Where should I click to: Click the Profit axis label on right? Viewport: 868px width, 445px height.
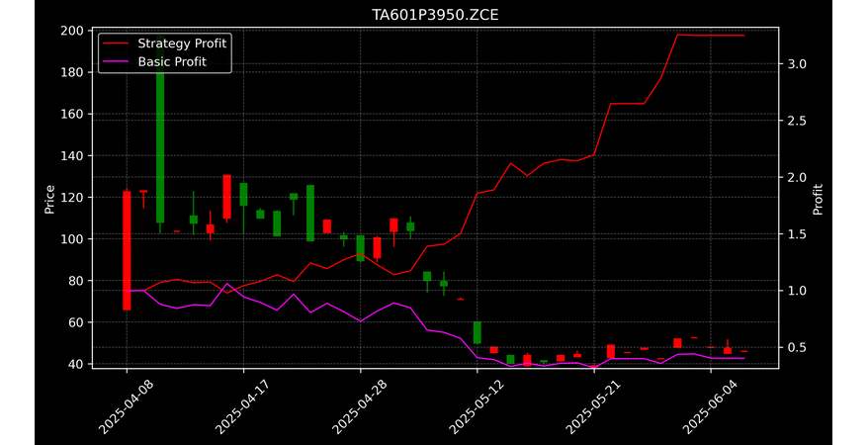tap(818, 199)
